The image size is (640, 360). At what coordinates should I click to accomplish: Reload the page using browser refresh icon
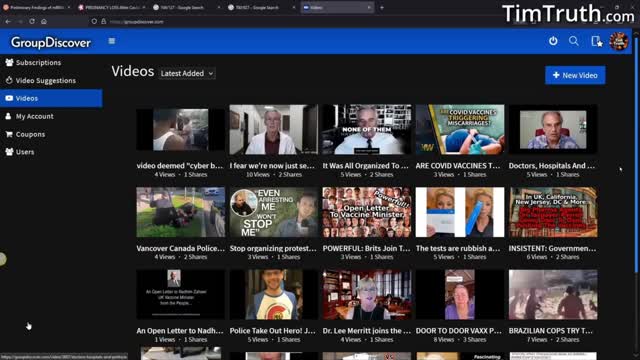click(32, 21)
